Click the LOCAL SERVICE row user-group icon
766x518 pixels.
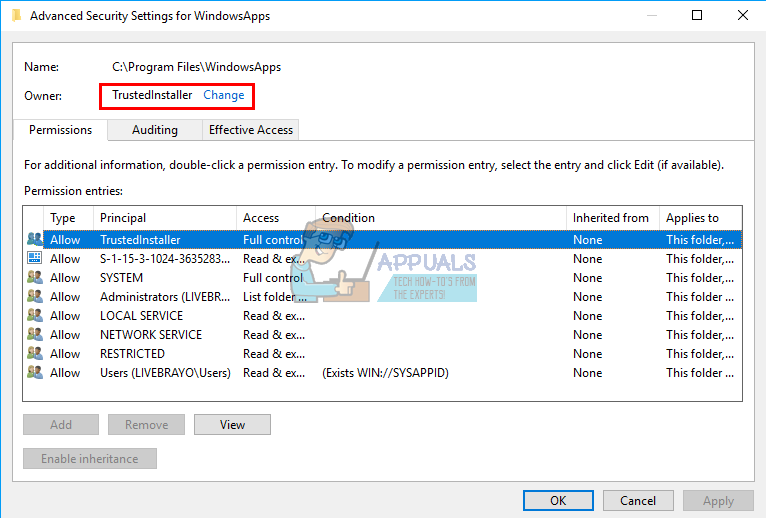pyautogui.click(x=34, y=315)
